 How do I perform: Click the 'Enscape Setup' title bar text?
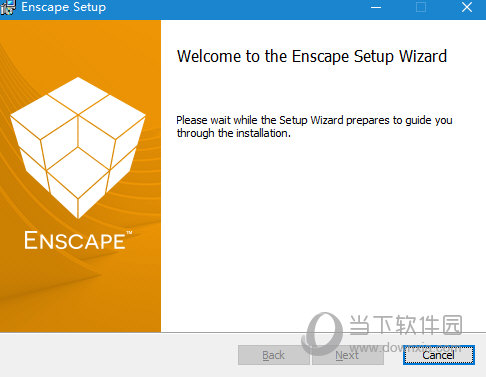tap(64, 7)
